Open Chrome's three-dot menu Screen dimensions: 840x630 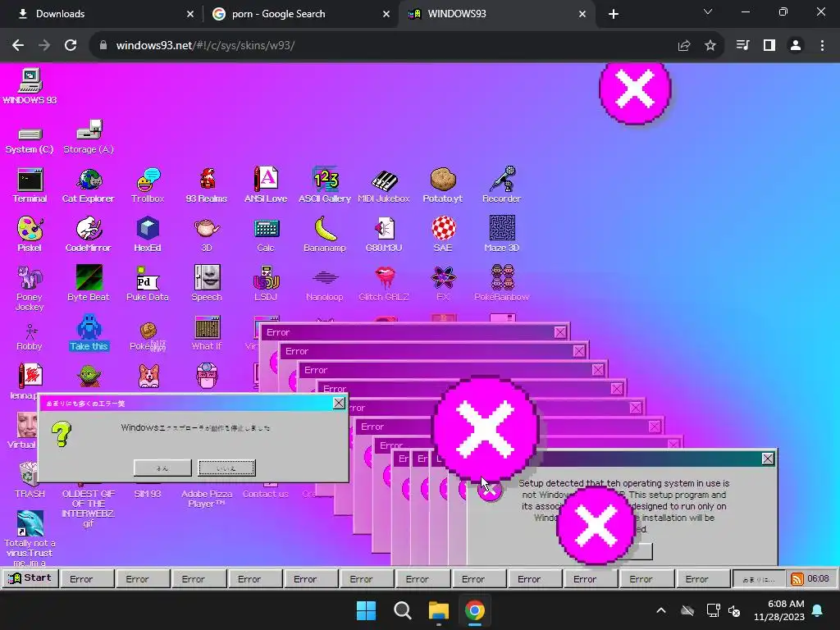pyautogui.click(x=822, y=46)
